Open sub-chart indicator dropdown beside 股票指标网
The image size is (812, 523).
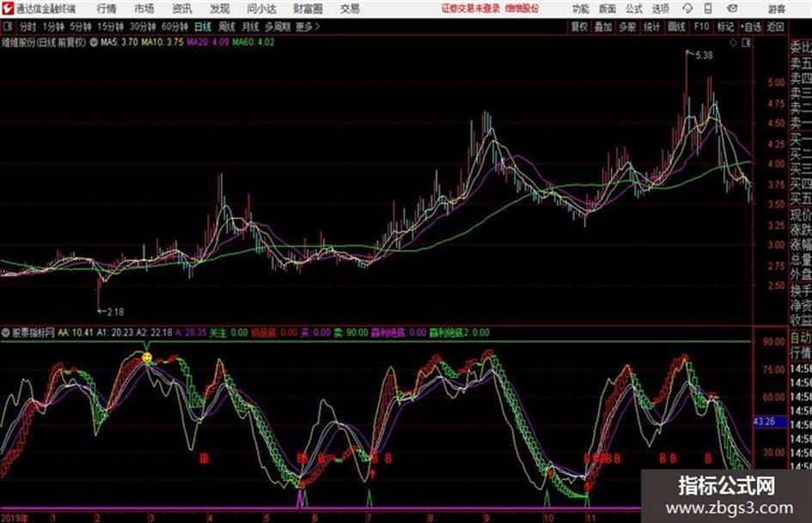pyautogui.click(x=6, y=332)
